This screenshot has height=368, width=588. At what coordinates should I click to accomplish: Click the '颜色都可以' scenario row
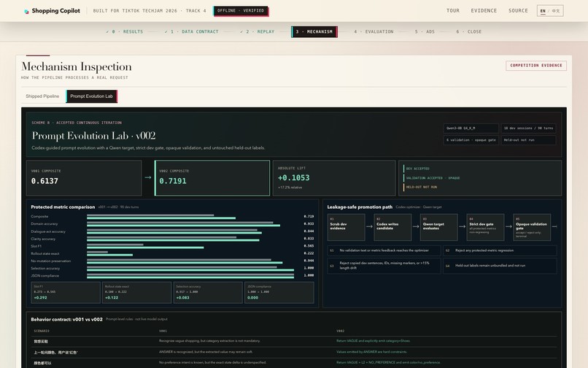coord(294,363)
